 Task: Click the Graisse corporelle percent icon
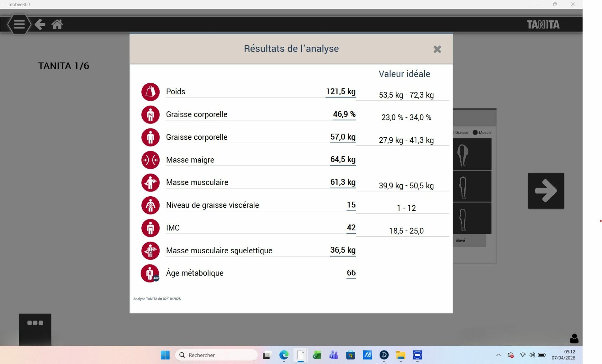[150, 115]
